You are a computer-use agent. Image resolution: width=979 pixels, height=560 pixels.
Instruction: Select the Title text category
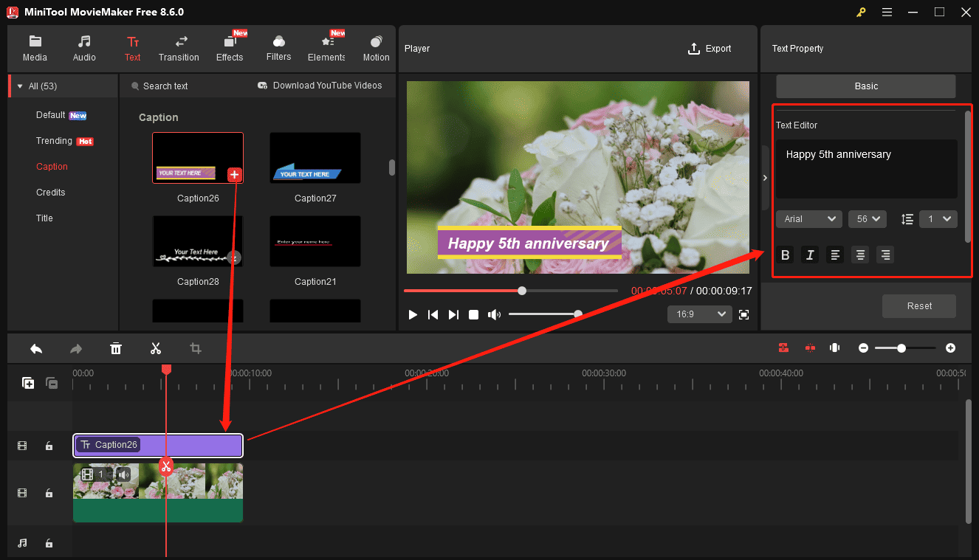click(44, 218)
